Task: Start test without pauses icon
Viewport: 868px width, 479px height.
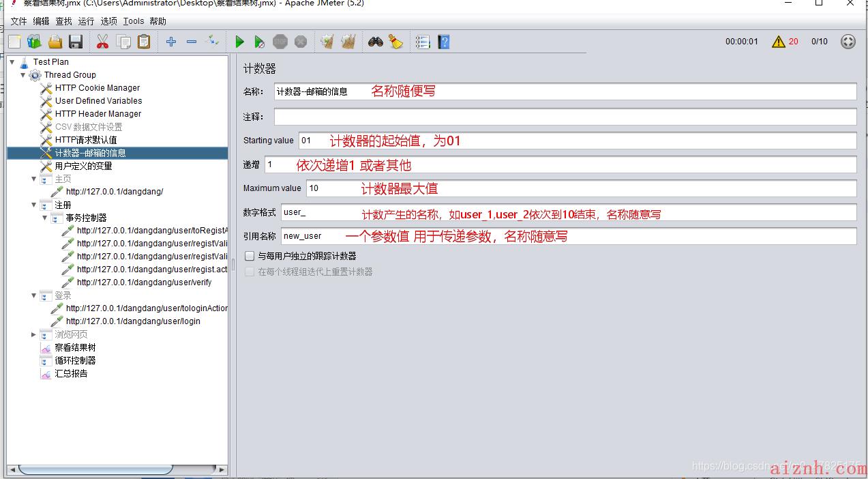Action: coord(260,42)
